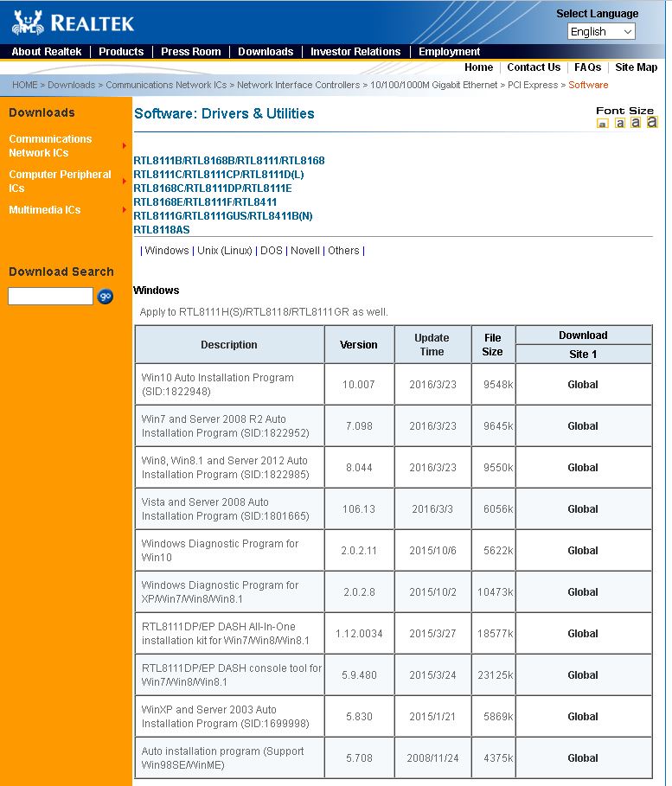The height and width of the screenshot is (786, 672).
Task: Click Network Interface Controllers breadcrumb
Action: [298, 85]
